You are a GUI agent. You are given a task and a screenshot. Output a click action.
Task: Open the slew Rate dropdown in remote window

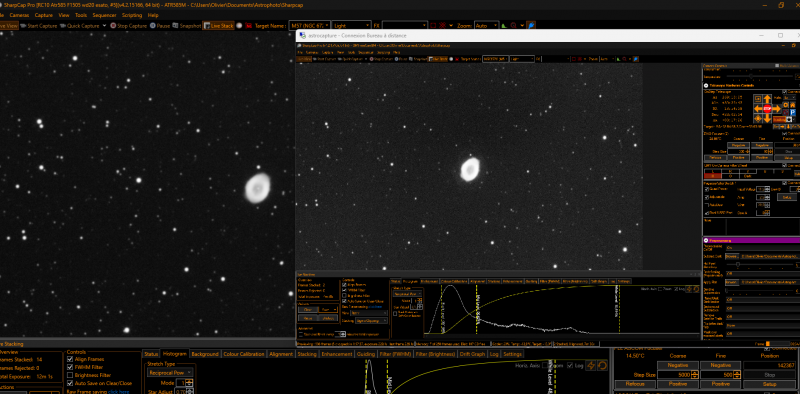(790, 97)
